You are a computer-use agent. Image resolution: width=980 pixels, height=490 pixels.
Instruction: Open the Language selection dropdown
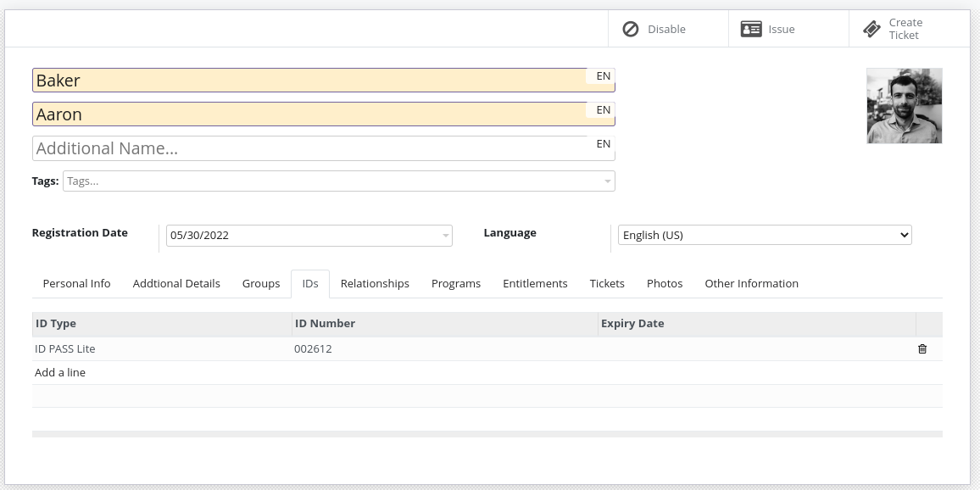763,235
